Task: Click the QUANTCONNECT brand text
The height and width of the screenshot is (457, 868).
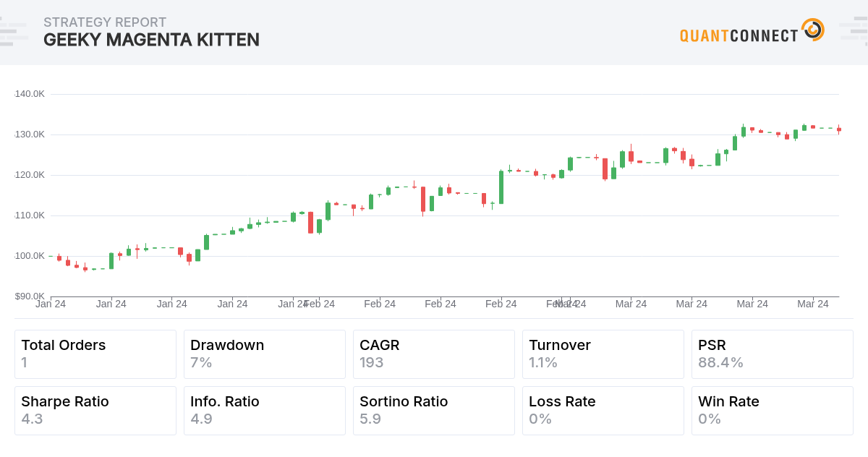Action: pyautogui.click(x=739, y=35)
